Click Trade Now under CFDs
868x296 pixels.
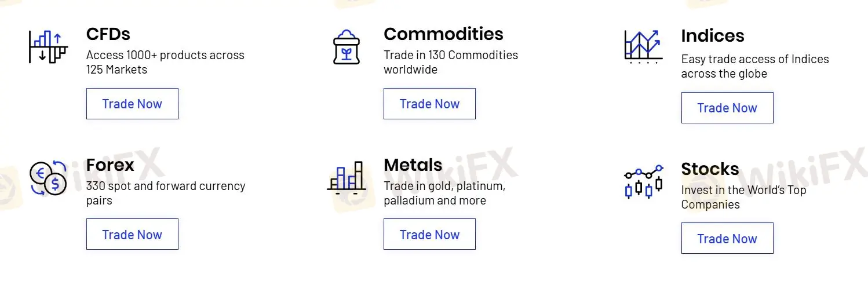tap(132, 104)
